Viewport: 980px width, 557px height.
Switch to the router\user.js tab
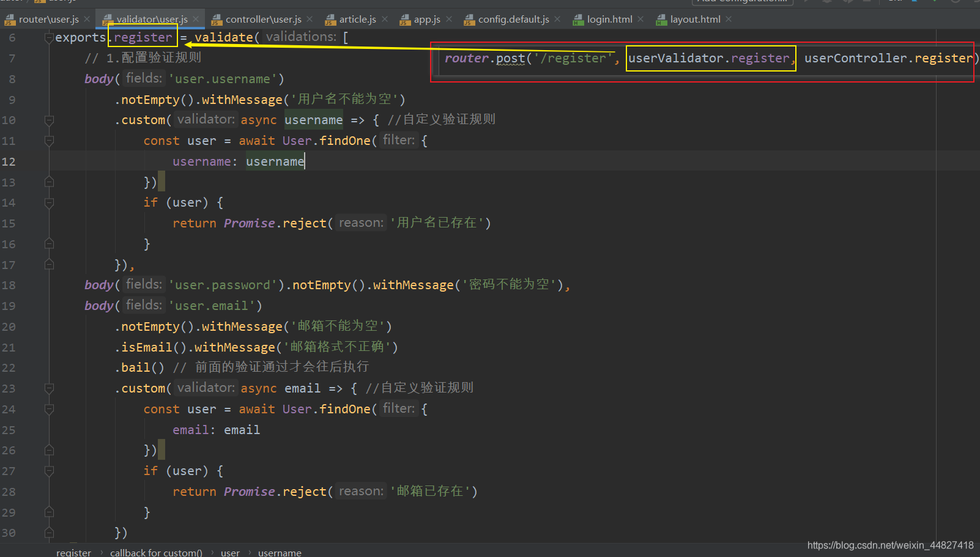click(49, 20)
